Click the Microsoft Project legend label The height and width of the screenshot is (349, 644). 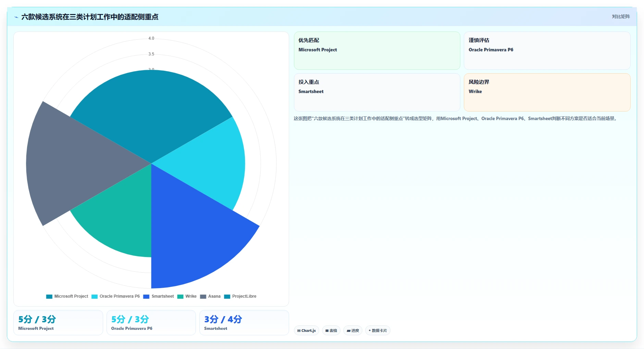click(71, 296)
